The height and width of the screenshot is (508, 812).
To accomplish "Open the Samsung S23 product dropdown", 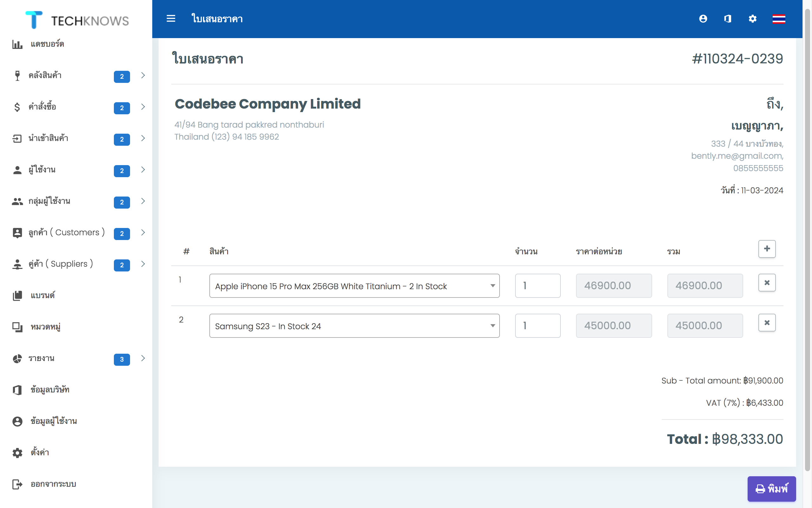I will coord(354,325).
